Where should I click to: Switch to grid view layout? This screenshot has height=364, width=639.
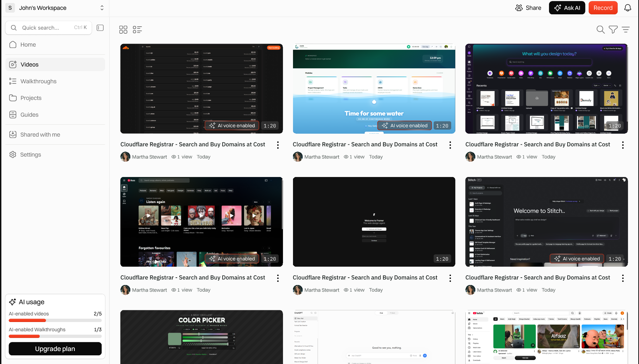coord(123,30)
